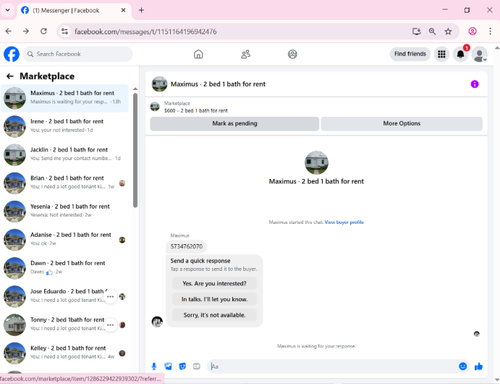Click the voice clip microphone icon
Image resolution: width=500 pixels, height=384 pixels.
154,366
